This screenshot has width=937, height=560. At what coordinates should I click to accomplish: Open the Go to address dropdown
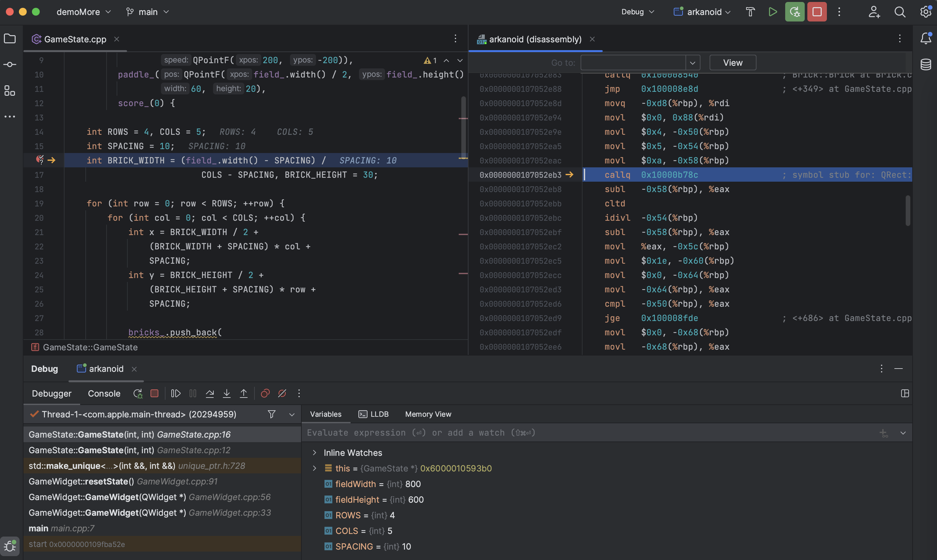pos(692,63)
